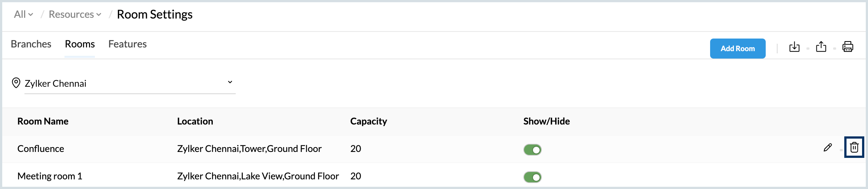Click the Room Name column header

click(43, 121)
